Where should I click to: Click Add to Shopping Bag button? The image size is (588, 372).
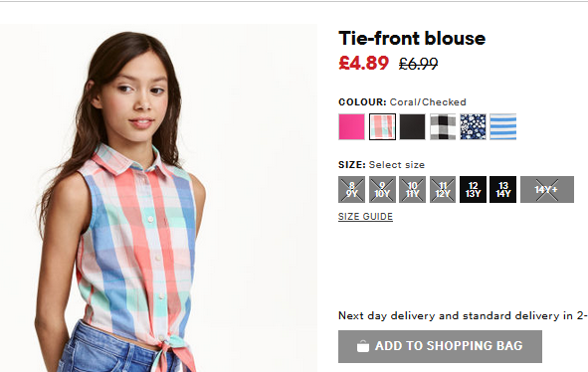pos(440,346)
